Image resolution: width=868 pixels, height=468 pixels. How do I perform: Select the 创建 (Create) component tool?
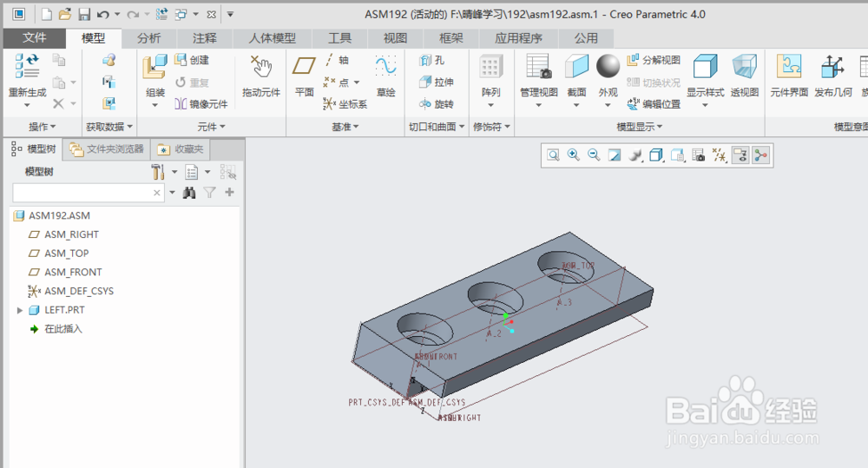tap(192, 60)
